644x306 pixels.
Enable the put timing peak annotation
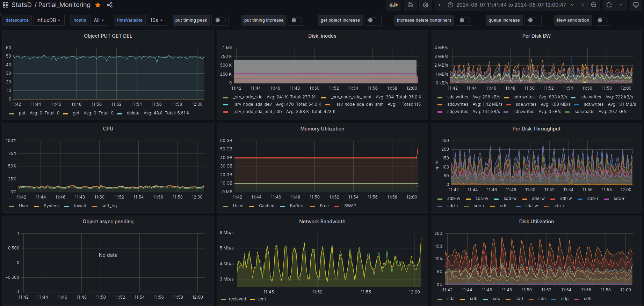click(x=220, y=20)
